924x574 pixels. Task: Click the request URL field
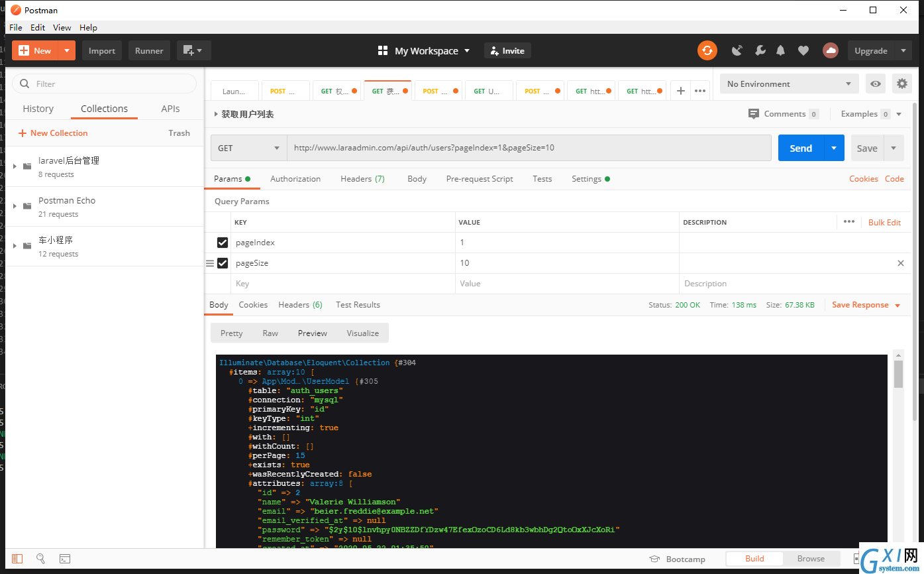pyautogui.click(x=529, y=148)
